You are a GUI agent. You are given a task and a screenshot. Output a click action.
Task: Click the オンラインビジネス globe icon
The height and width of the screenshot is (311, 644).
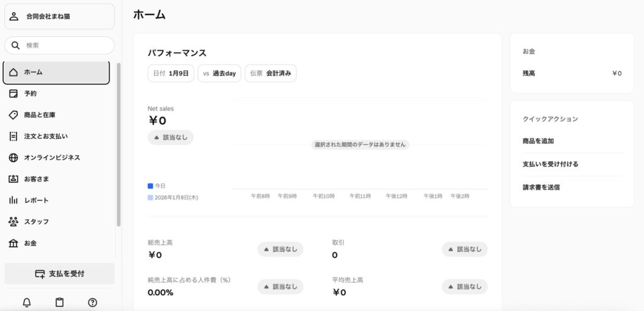click(x=13, y=158)
